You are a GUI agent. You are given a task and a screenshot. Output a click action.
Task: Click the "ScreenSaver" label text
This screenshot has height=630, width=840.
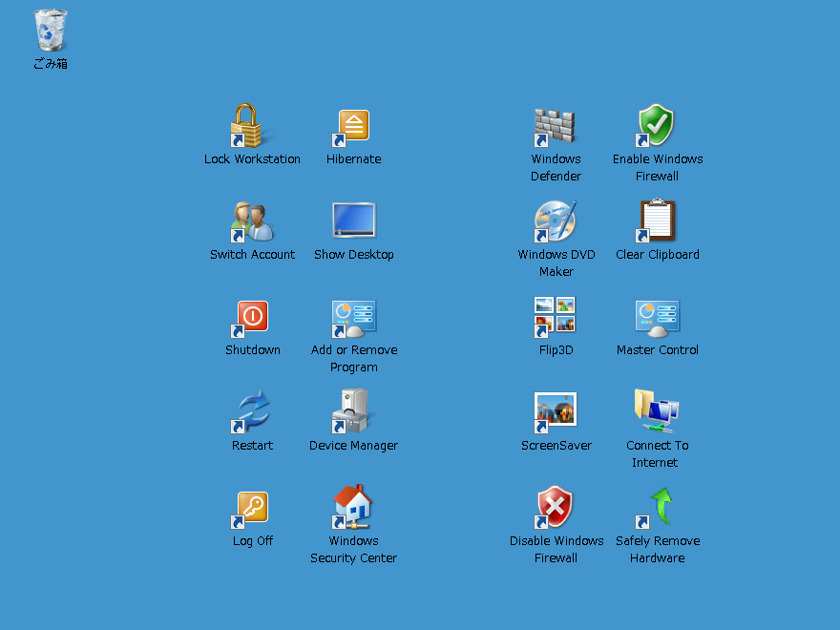[x=556, y=445]
